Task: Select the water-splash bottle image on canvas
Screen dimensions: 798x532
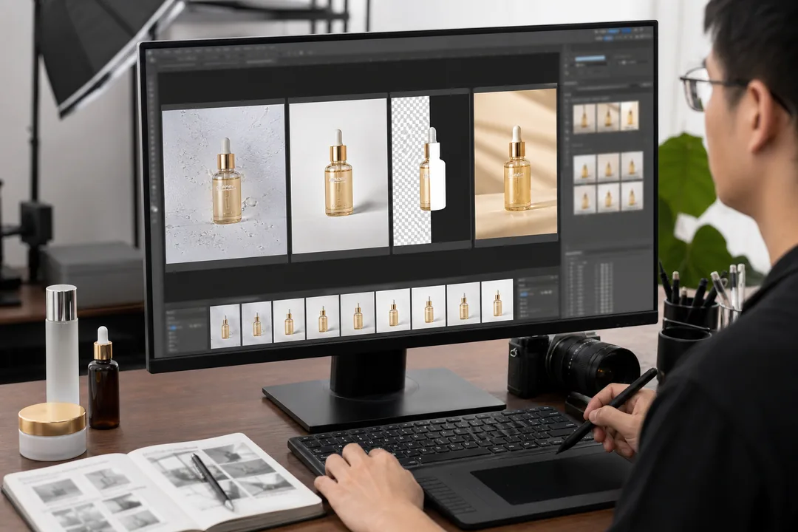Action: tap(225, 184)
